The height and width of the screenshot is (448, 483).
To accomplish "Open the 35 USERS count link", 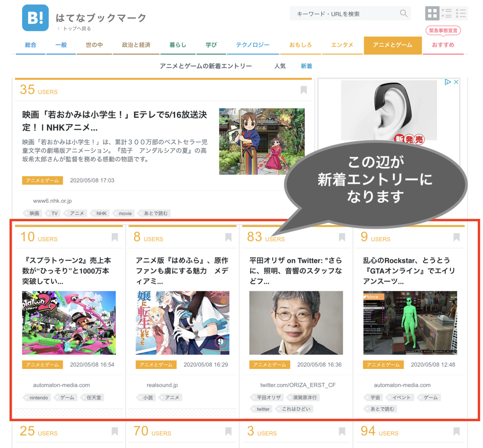I will (39, 90).
